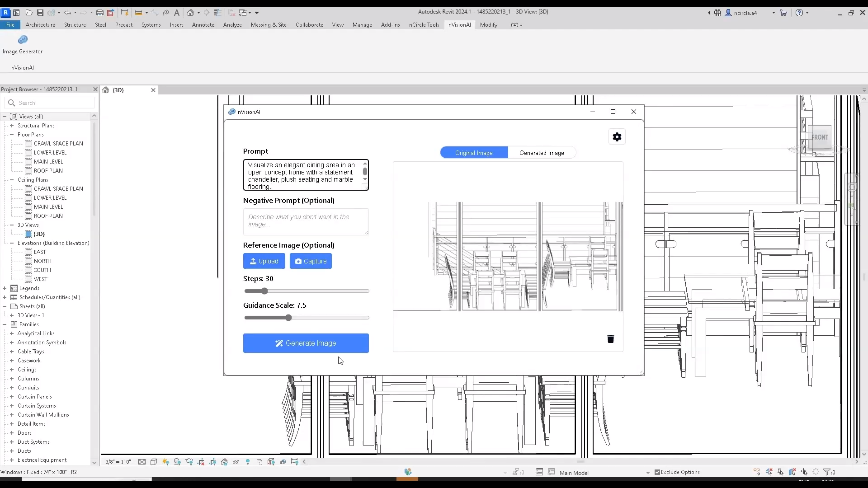The height and width of the screenshot is (488, 868).
Task: Open Temporary Hide/Isolate glasses icon
Action: click(x=236, y=462)
